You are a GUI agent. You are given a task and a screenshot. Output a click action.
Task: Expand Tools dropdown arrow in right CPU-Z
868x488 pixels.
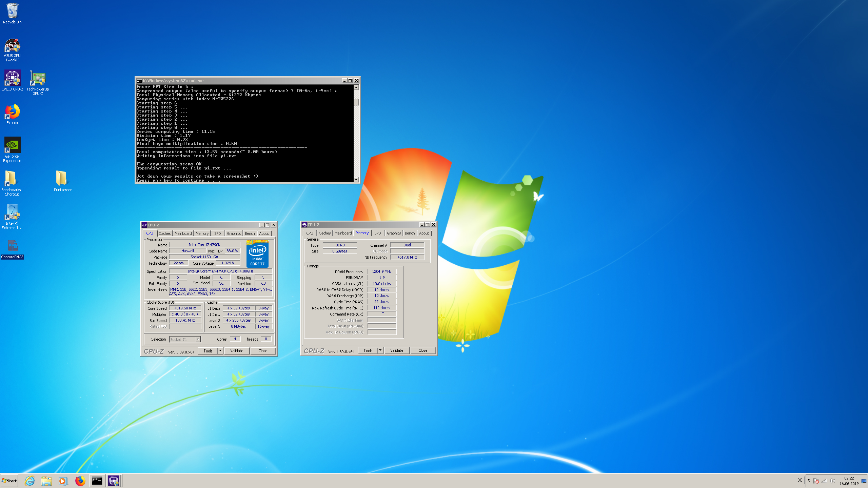click(380, 350)
